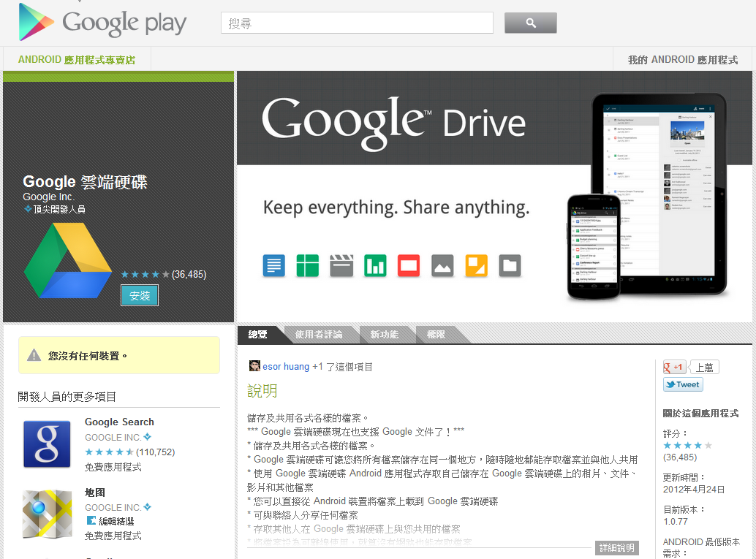Viewport: 756px width, 559px height.
Task: Expand description with 詳細說明 button
Action: pos(616,548)
